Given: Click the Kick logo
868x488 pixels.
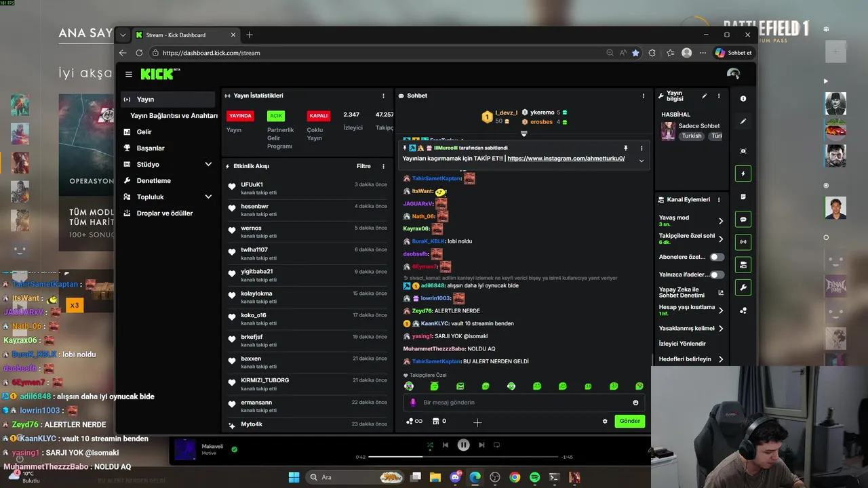Looking at the screenshot, I should 160,74.
